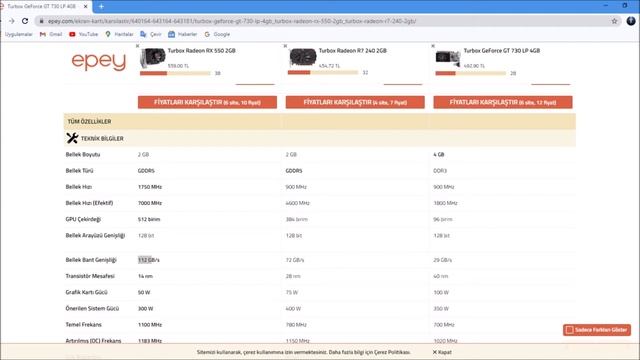Reload the page with the refresh icon
640x360 pixels.
(x=25, y=21)
